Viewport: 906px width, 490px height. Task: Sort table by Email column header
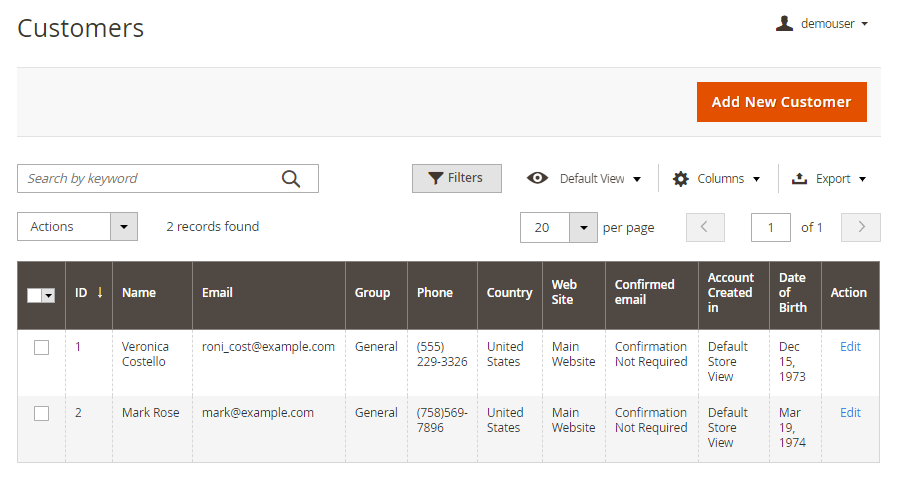point(217,293)
